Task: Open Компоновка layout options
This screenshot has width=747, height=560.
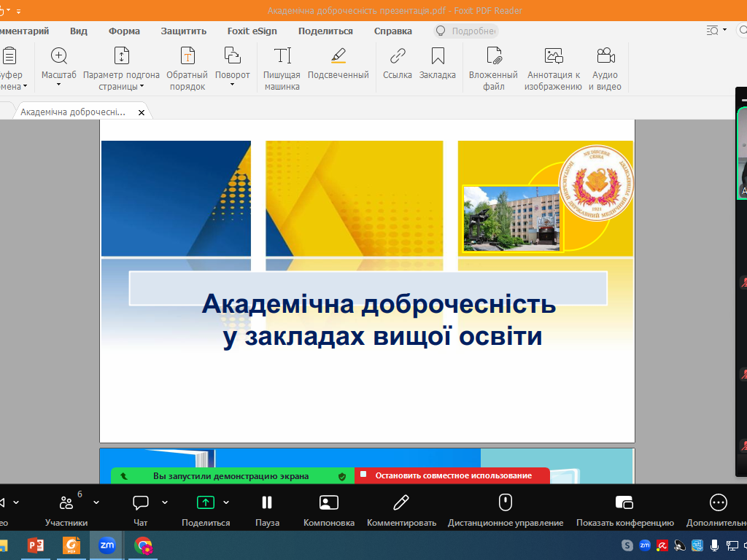Action: coord(329,508)
